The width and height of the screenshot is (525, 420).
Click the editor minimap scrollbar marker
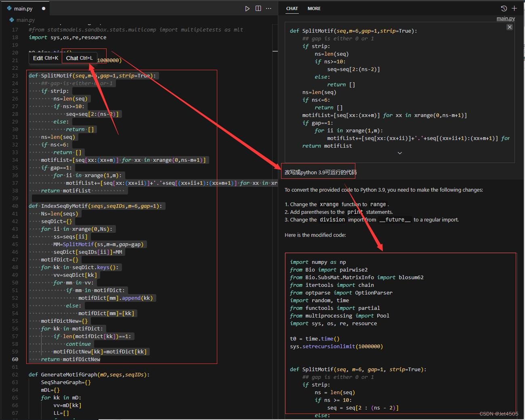point(275,51)
